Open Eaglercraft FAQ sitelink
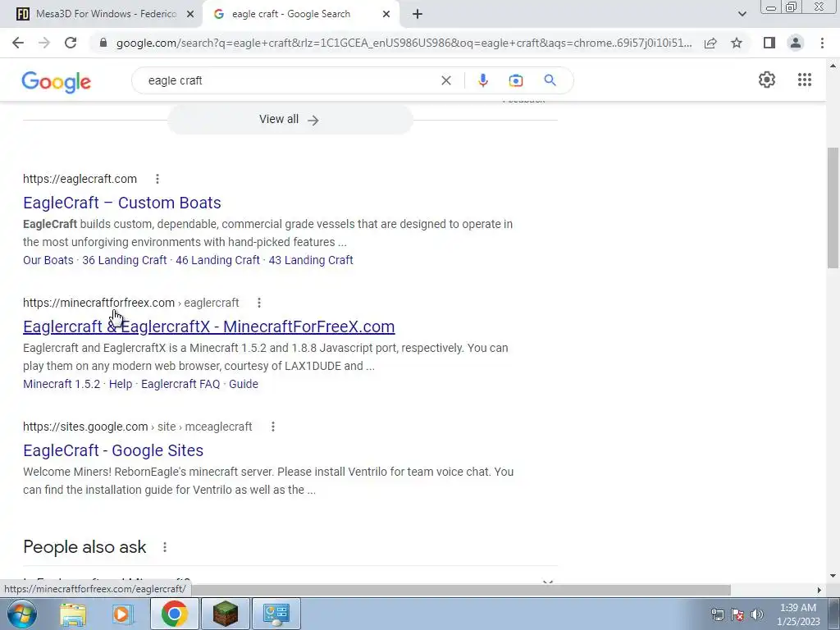 coord(180,384)
